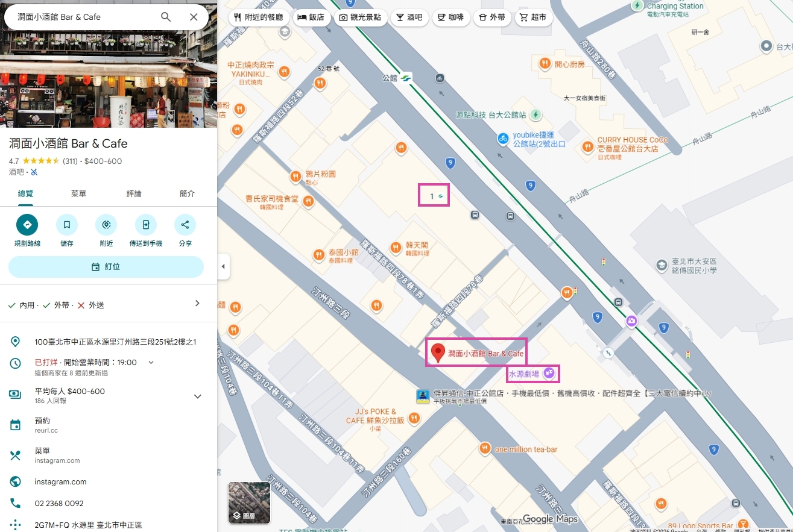Filter by 附近的餐廳 chip
The image size is (793, 532).
click(x=259, y=17)
